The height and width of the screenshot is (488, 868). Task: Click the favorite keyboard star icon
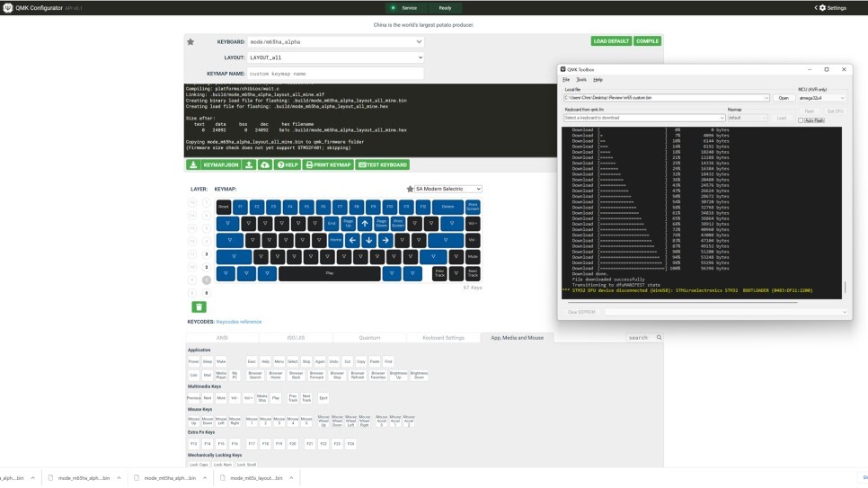(x=190, y=42)
